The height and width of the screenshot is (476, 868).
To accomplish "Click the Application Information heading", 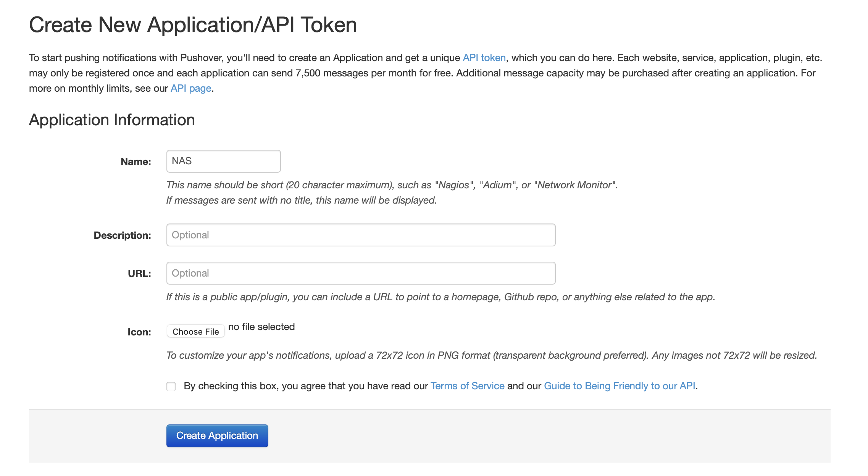I will (x=112, y=120).
